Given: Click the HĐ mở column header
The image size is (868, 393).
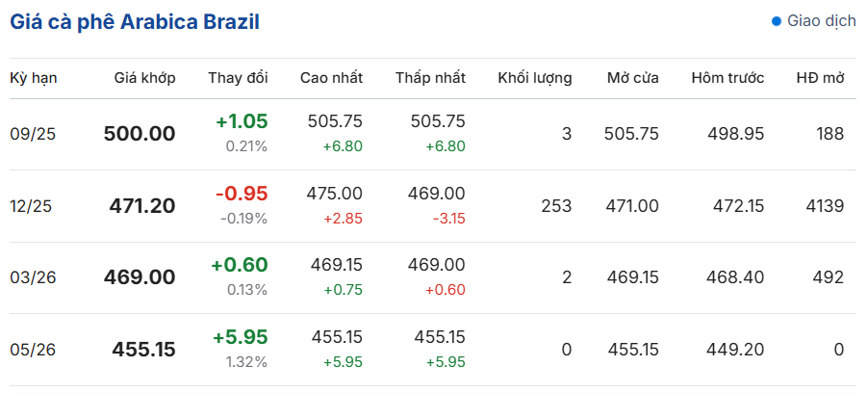Looking at the screenshot, I should (x=821, y=78).
